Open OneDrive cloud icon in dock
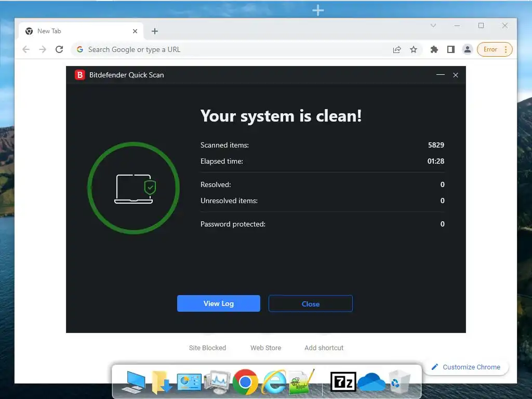The width and height of the screenshot is (532, 399). (x=371, y=382)
